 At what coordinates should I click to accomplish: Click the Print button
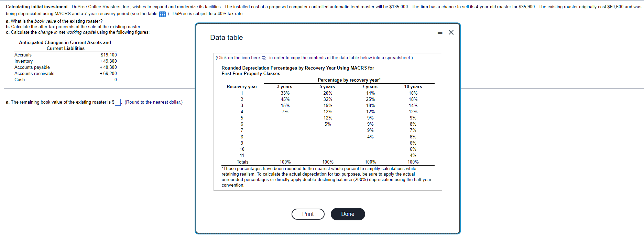(x=308, y=214)
